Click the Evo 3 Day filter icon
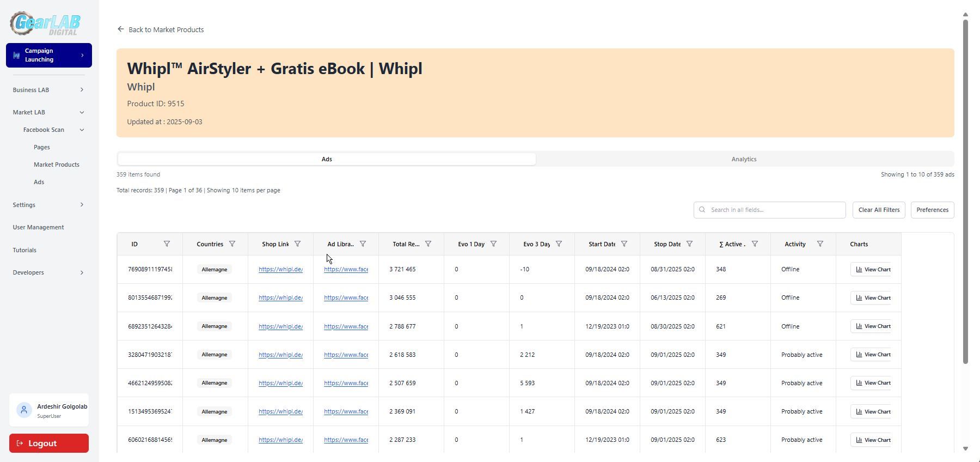Viewport: 980px width, 462px height. (559, 244)
